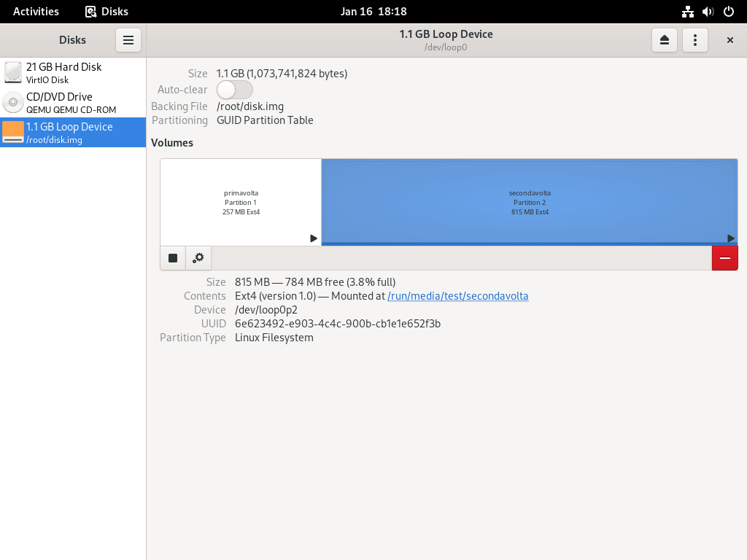The image size is (747, 560).
Task: Click the device path /dev/loop0p2
Action: (266, 310)
